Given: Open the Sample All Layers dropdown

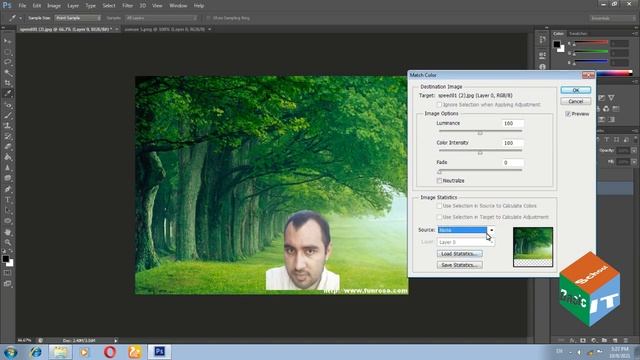Looking at the screenshot, I should 161,18.
